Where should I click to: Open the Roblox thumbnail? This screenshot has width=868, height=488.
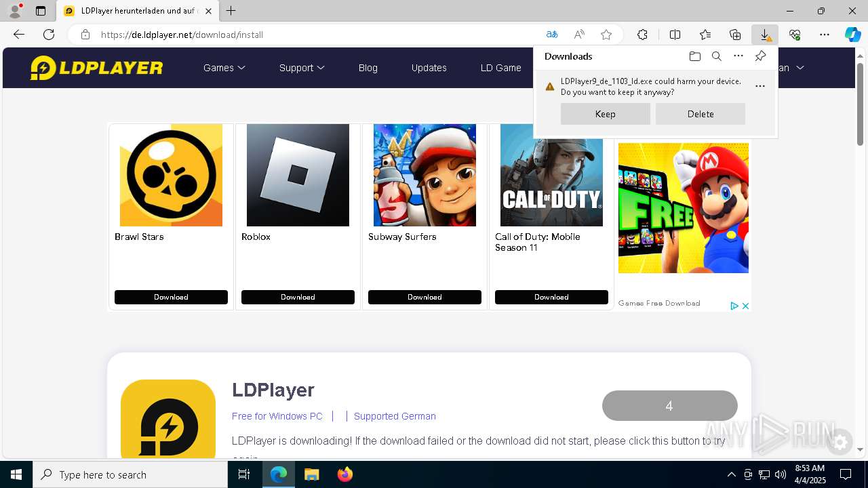pos(298,175)
